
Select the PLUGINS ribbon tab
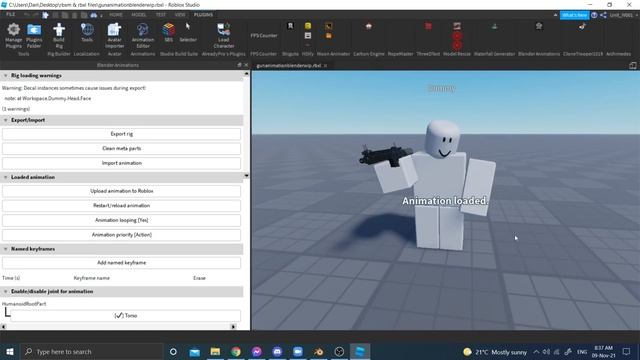coord(203,14)
